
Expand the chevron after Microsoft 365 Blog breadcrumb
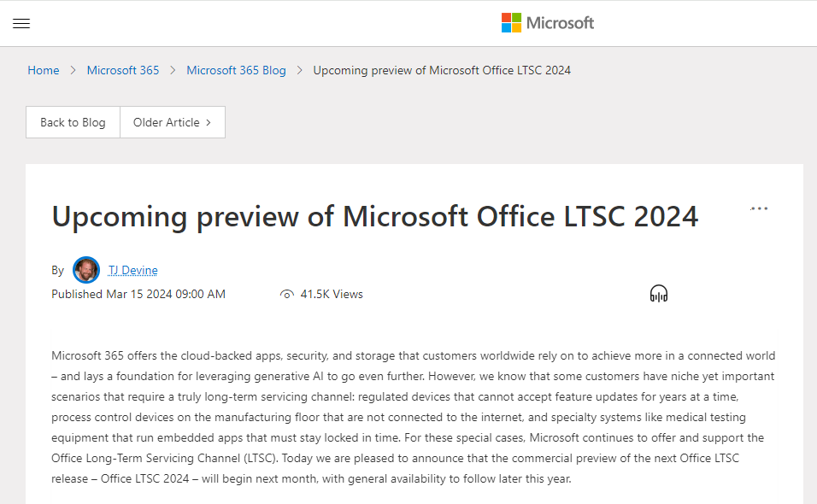pyautogui.click(x=297, y=70)
